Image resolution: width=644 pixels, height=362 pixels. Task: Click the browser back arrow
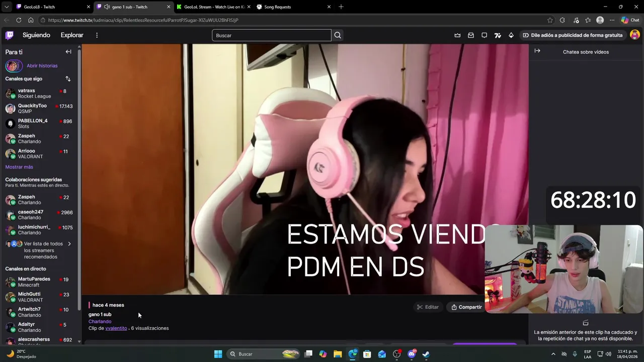pos(7,20)
